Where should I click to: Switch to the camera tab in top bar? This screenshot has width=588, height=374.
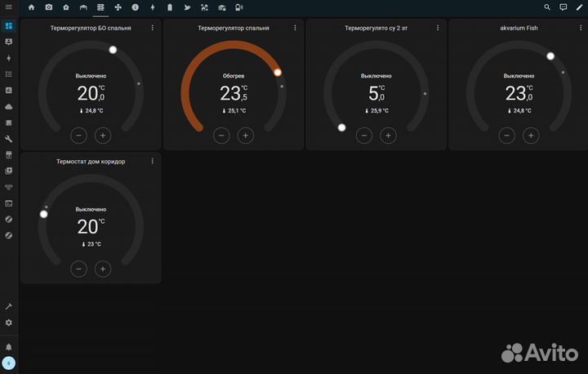point(49,7)
